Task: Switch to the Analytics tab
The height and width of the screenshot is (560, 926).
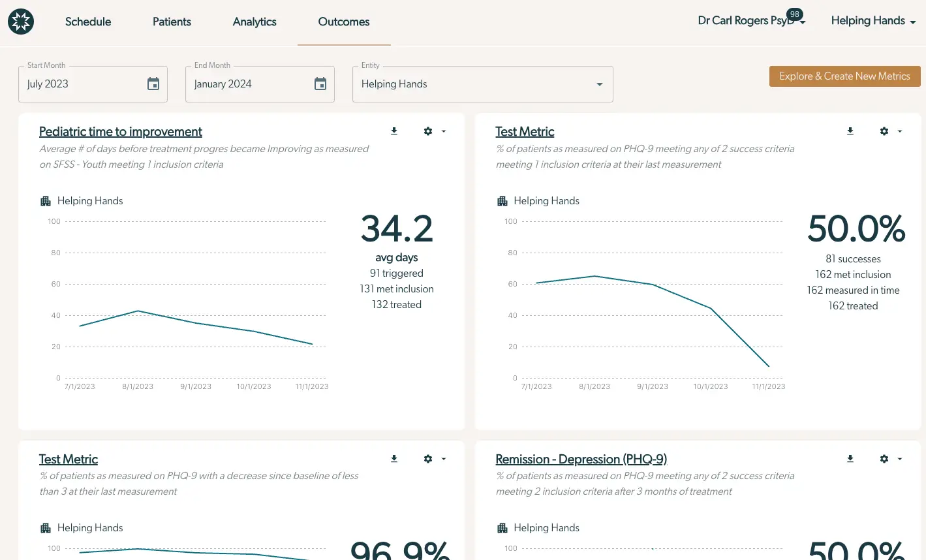Action: (254, 22)
